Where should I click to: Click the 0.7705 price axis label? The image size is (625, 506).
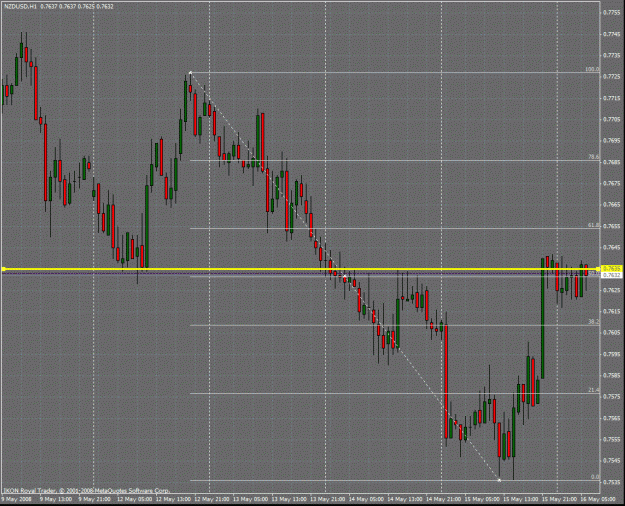[611, 119]
